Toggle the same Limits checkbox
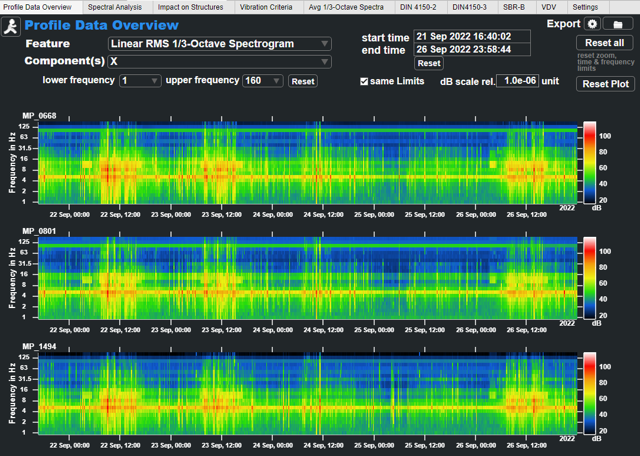The image size is (640, 456). (x=364, y=81)
